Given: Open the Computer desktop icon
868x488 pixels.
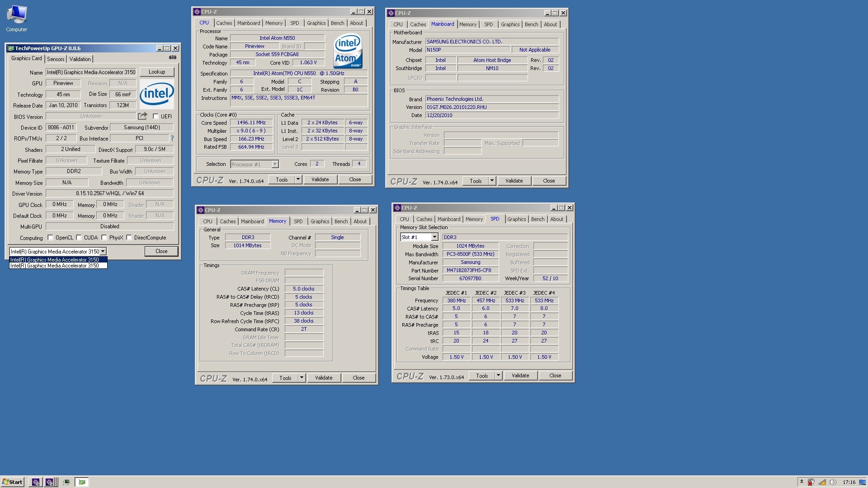Looking at the screenshot, I should coord(16,18).
